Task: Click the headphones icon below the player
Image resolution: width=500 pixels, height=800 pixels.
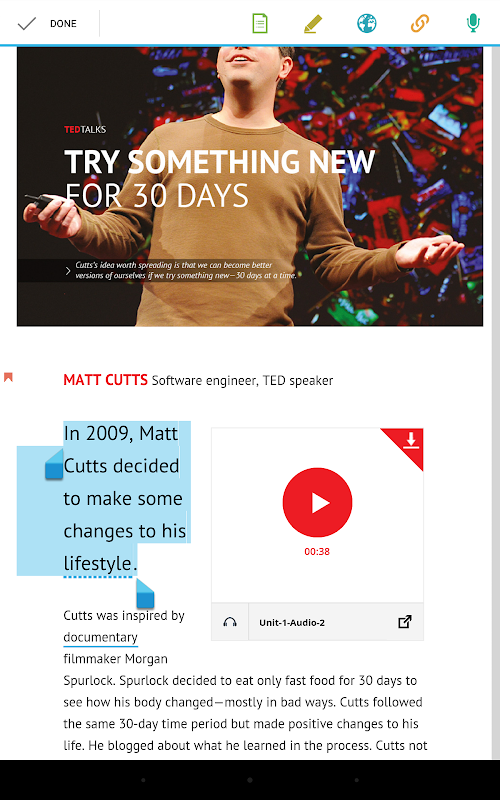Action: (x=230, y=622)
